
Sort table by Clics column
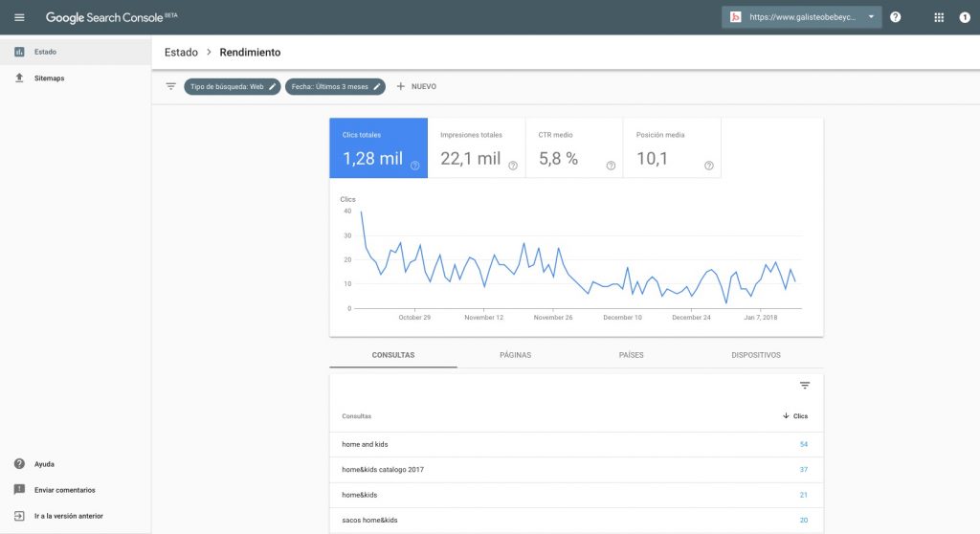click(795, 416)
